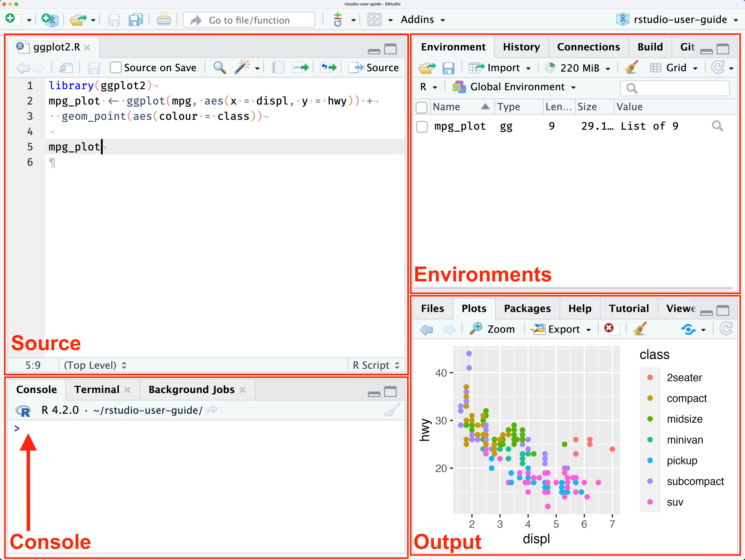
Task: Click the Run current line icon
Action: (301, 67)
